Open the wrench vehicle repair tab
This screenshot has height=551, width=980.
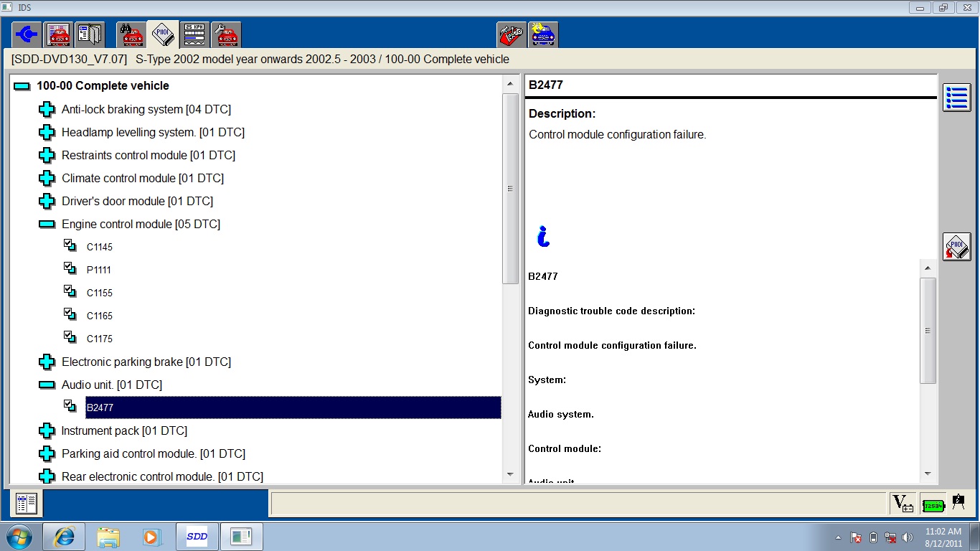coord(227,34)
